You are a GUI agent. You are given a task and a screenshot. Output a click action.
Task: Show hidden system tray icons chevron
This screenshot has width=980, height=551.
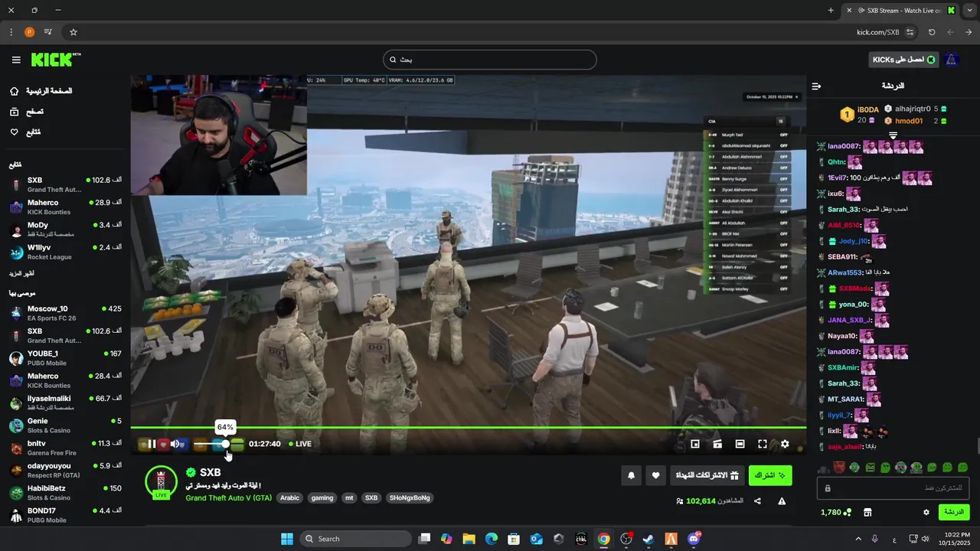click(857, 539)
